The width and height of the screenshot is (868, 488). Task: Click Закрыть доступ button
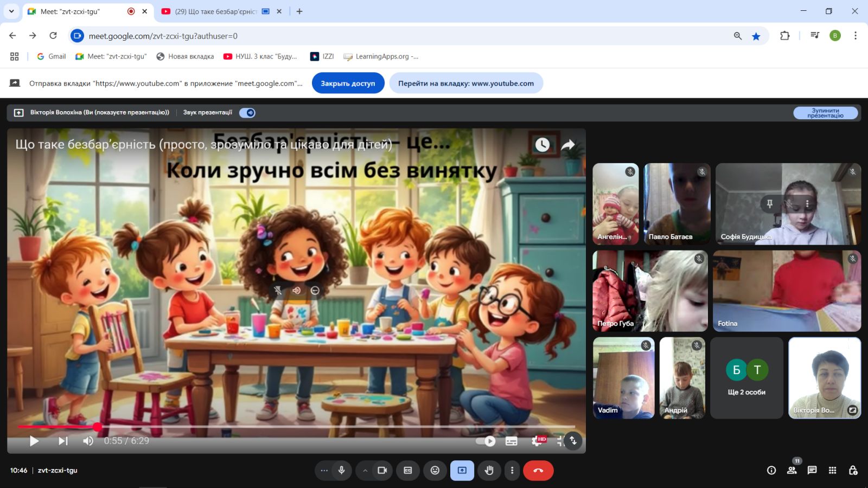[348, 83]
